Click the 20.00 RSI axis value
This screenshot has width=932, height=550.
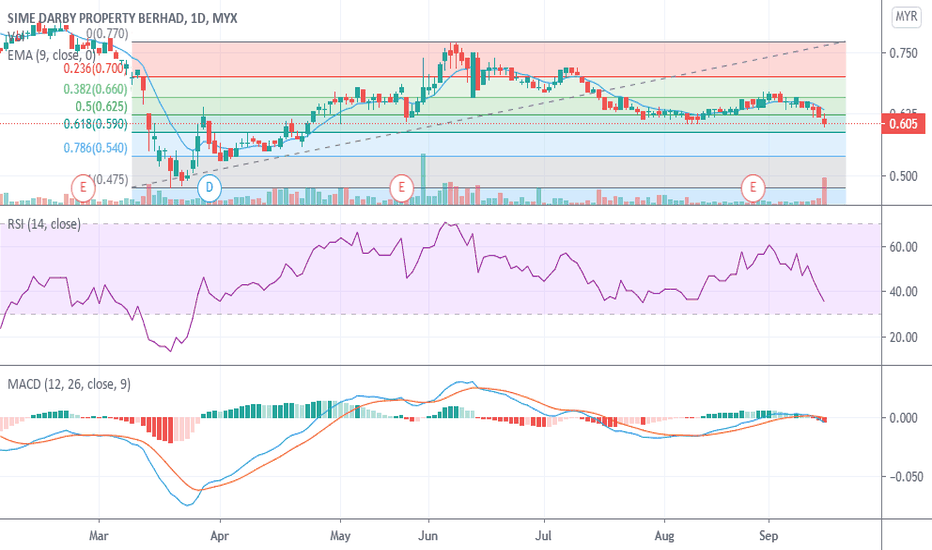(903, 337)
